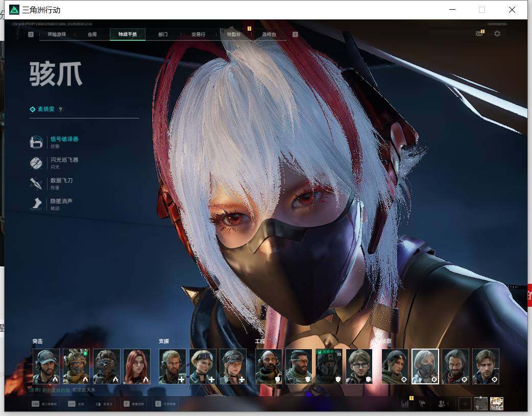Image resolution: width=532 pixels, height=416 pixels.
Task: Click the 工程 class label
Action: 260,341
